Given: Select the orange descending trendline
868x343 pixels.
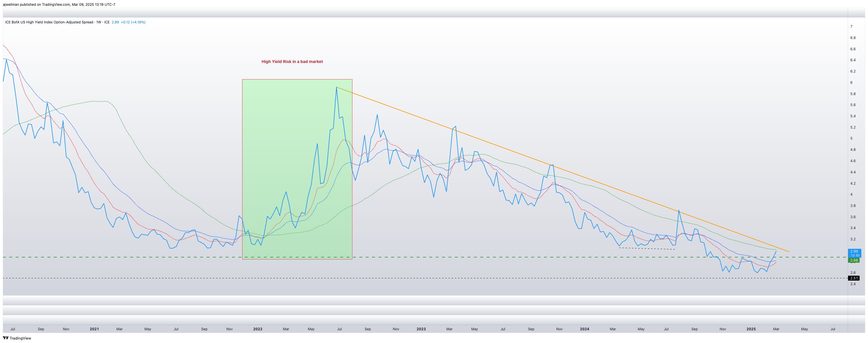Looking at the screenshot, I should (505, 149).
